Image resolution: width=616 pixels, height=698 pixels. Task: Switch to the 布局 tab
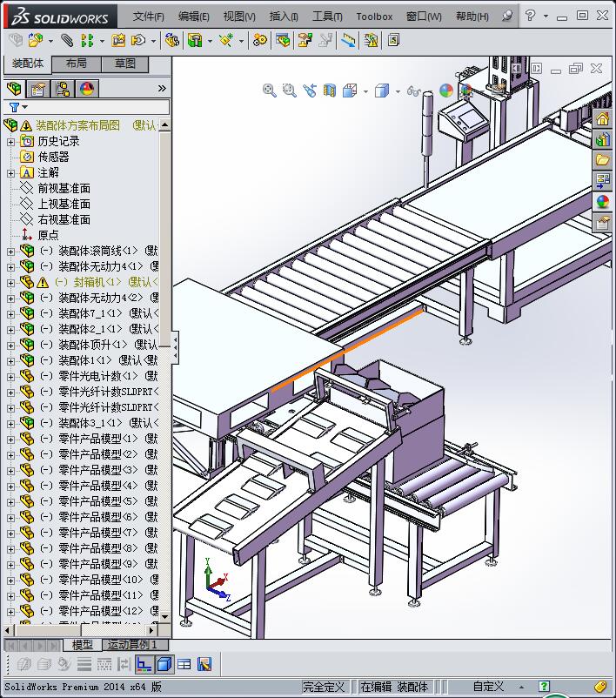coord(77,64)
